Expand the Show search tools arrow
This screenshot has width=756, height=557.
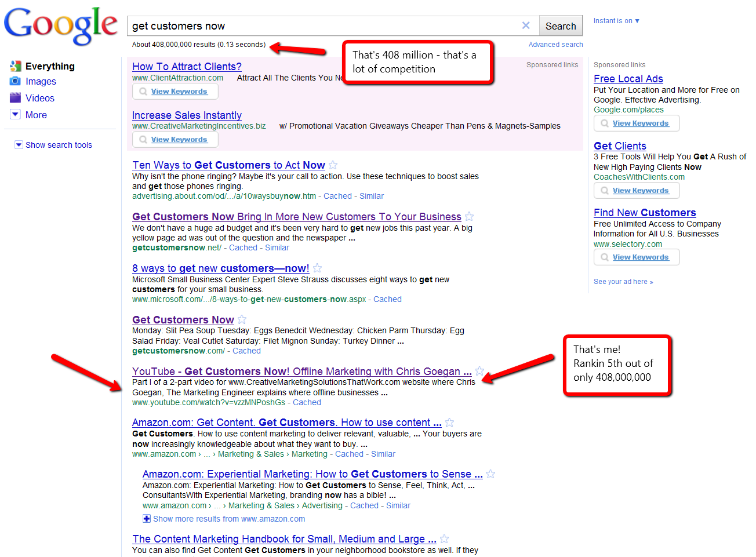[19, 145]
